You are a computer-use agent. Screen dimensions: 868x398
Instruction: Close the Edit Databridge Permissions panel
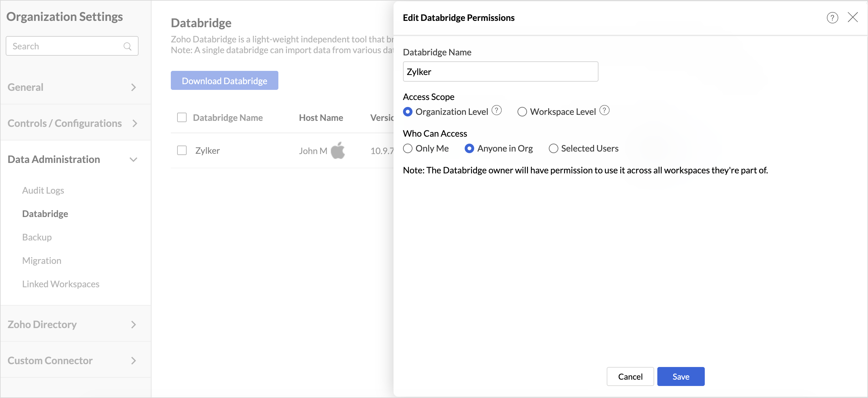852,17
